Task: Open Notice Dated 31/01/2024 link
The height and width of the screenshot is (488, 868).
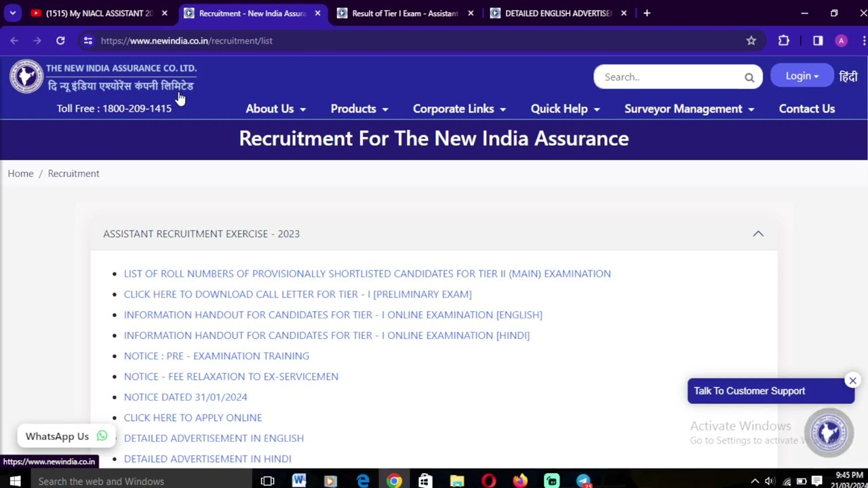Action: pos(185,397)
